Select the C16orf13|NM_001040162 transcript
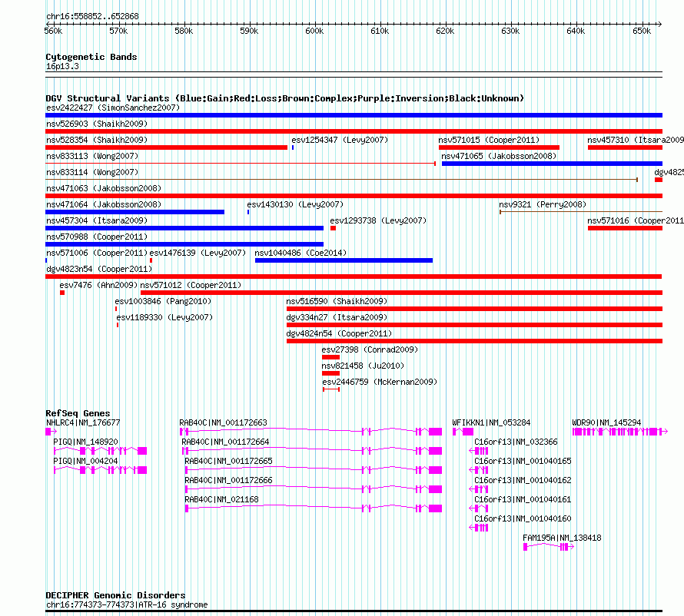Image resolution: width=684 pixels, height=616 pixels. [x=479, y=489]
